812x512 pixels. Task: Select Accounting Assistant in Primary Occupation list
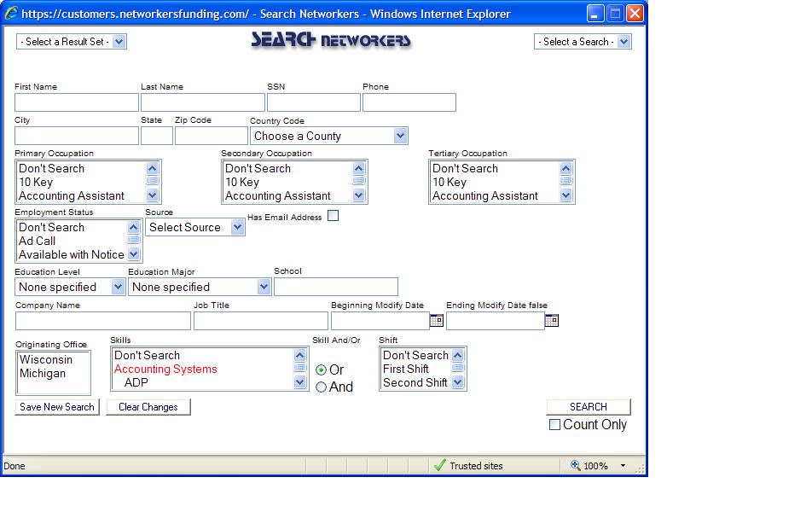click(81, 196)
